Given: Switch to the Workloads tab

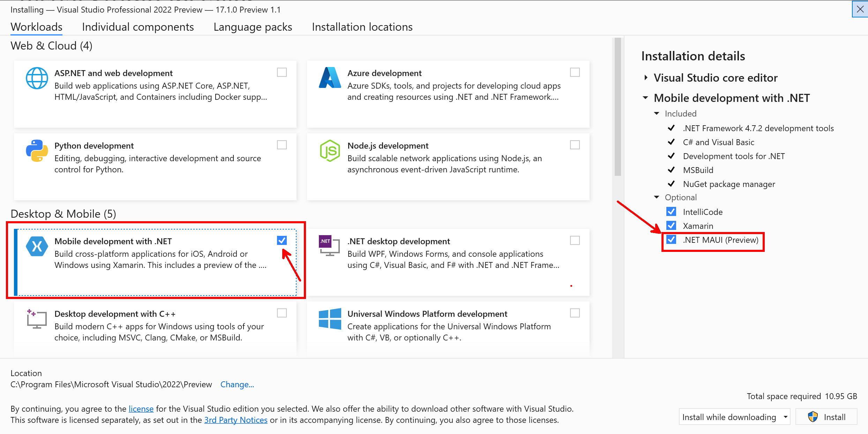Looking at the screenshot, I should [37, 27].
